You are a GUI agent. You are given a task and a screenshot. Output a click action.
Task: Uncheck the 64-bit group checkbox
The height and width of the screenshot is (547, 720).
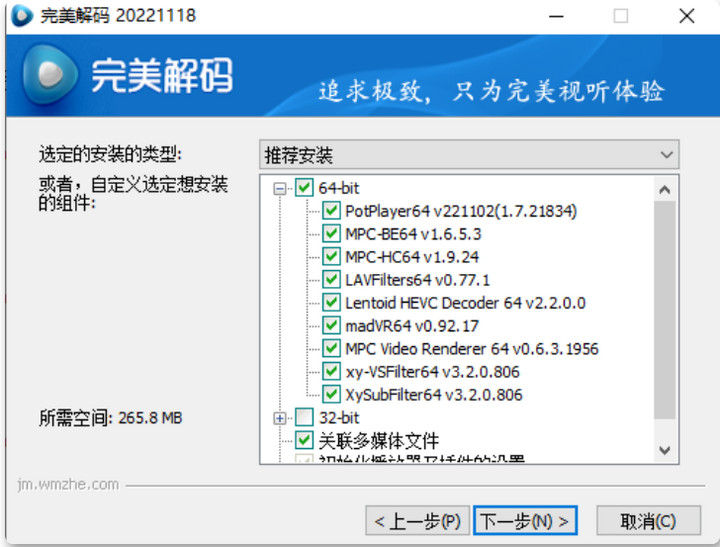[304, 188]
